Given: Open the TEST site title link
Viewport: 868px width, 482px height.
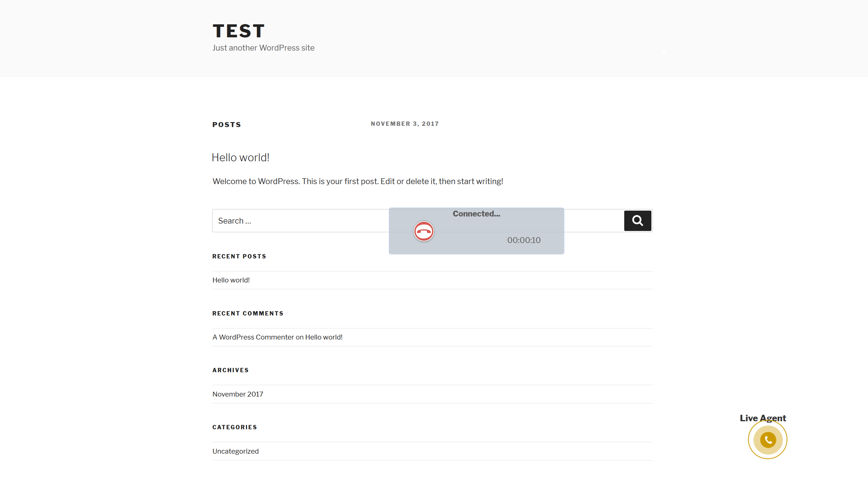Looking at the screenshot, I should 239,31.
